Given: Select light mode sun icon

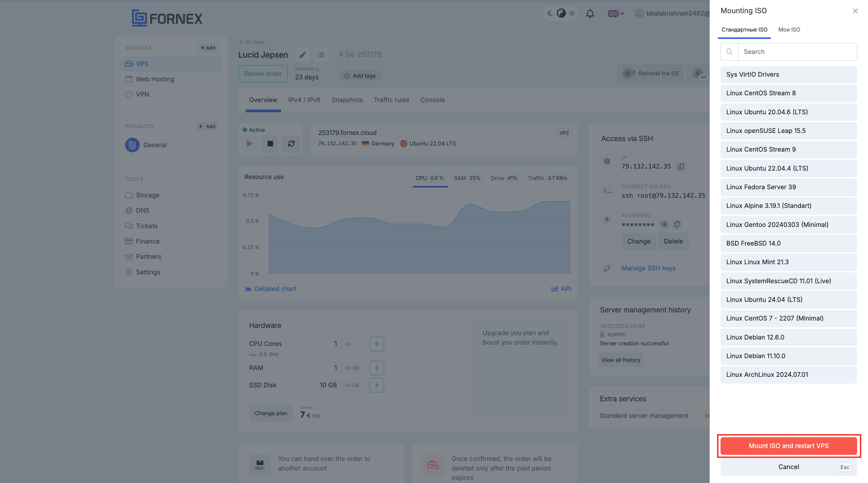Looking at the screenshot, I should (572, 13).
